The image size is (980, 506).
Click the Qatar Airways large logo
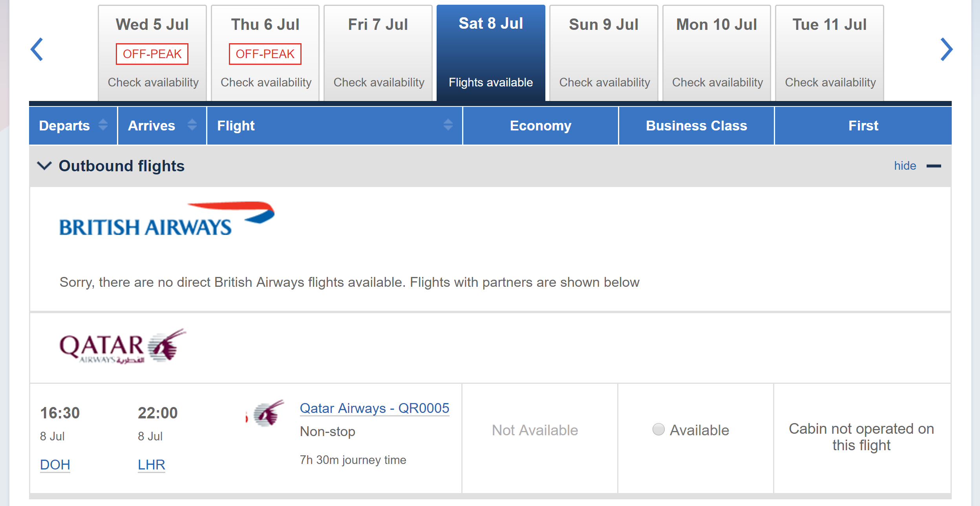point(122,346)
